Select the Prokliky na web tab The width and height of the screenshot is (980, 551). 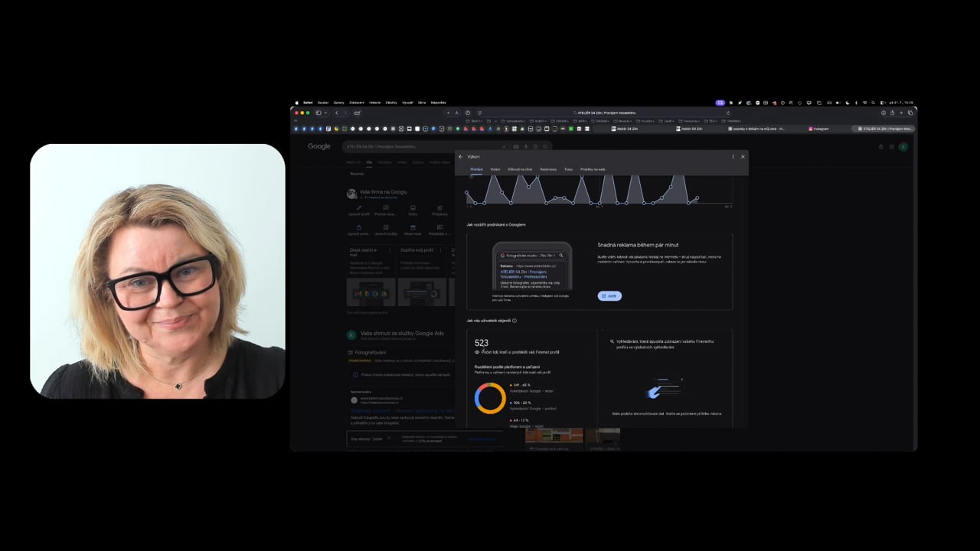pyautogui.click(x=593, y=169)
